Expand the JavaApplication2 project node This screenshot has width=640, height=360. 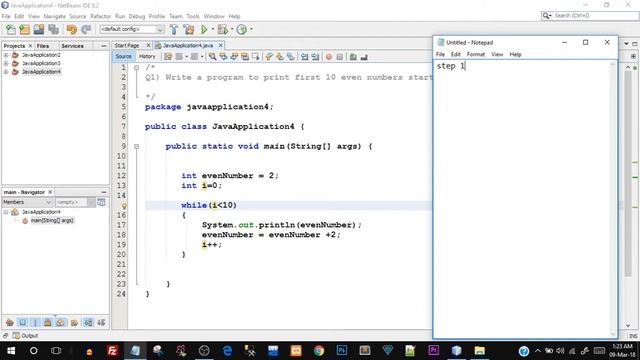(x=6, y=55)
